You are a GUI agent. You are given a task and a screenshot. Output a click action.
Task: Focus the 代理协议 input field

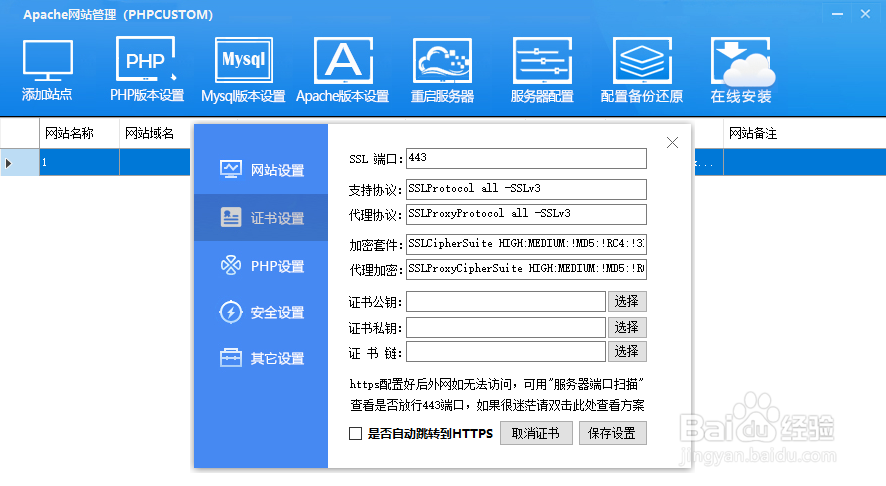[x=526, y=214]
